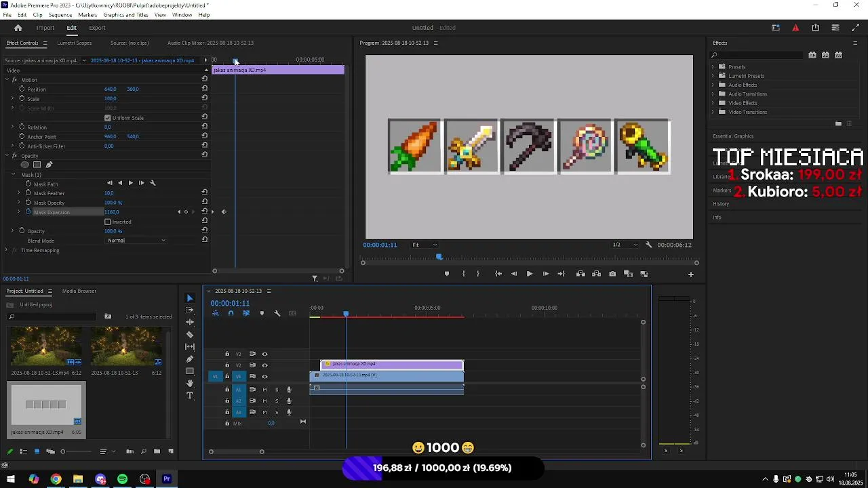Add marker in program monitor
Image resolution: width=868 pixels, height=488 pixels.
[446, 274]
